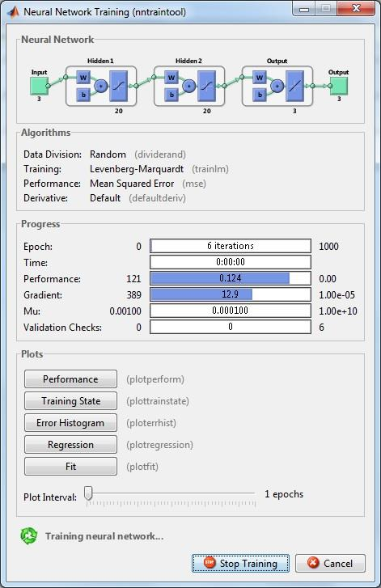Click the red stop sign icon on Stop Training
This screenshot has width=381, height=588.
point(210,562)
